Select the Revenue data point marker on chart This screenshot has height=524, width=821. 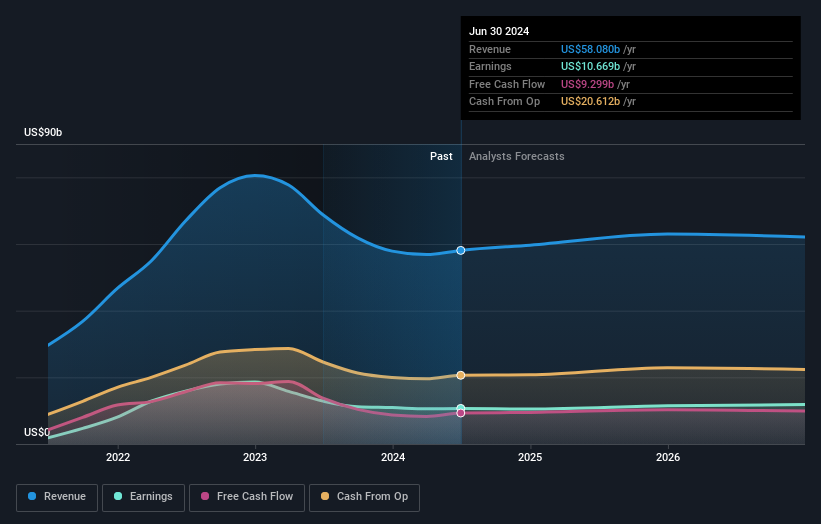coord(461,251)
